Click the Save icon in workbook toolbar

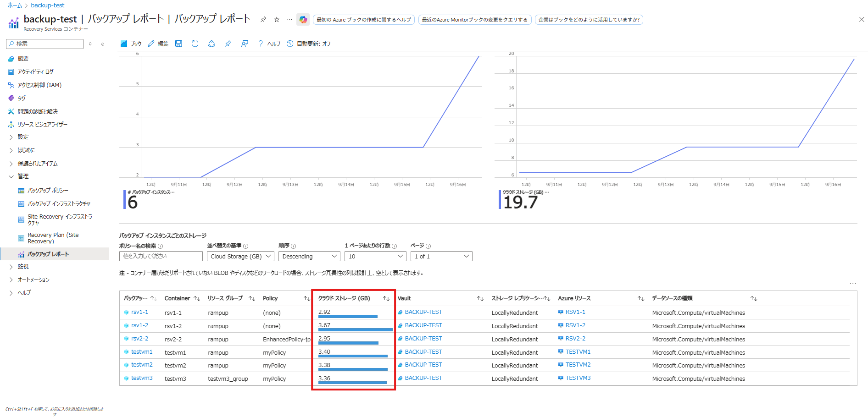tap(178, 44)
